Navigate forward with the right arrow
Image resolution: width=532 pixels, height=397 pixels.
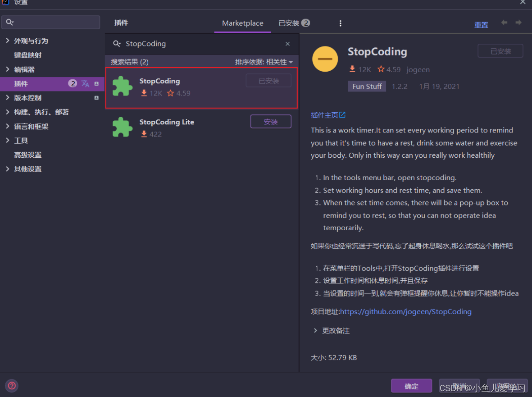pyautogui.click(x=518, y=23)
